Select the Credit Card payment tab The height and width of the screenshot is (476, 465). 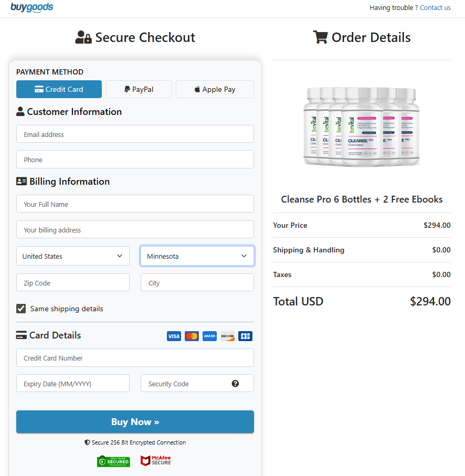pyautogui.click(x=59, y=89)
